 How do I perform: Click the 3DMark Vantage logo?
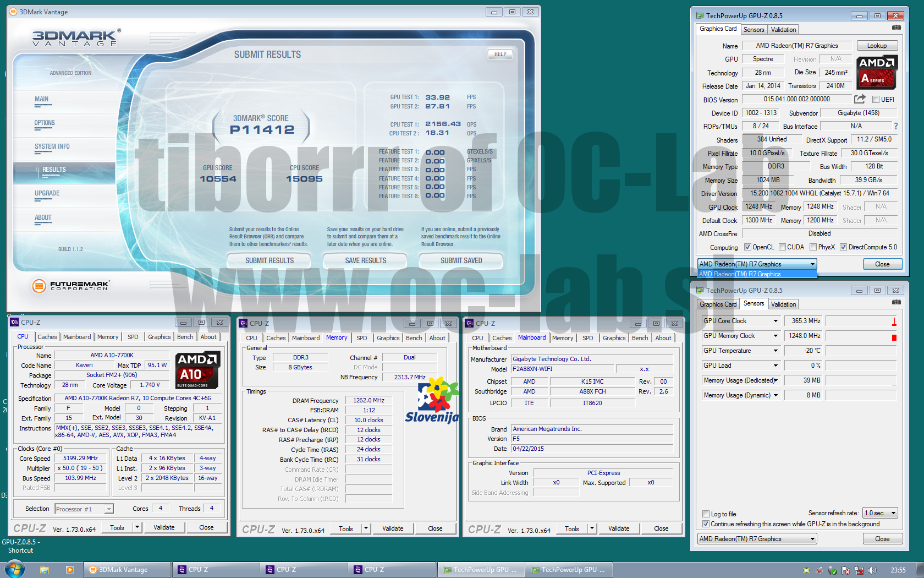click(x=76, y=37)
